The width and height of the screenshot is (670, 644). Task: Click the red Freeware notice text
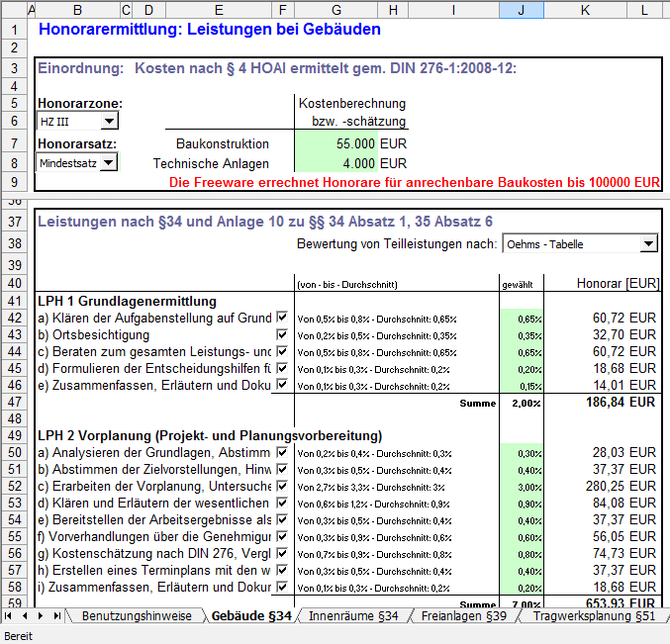pos(415,182)
